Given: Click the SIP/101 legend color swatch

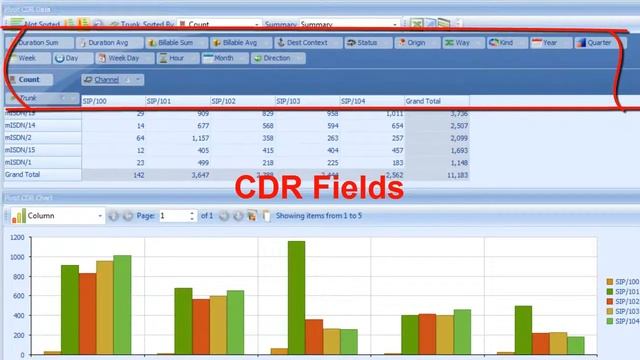Looking at the screenshot, I should point(610,291).
